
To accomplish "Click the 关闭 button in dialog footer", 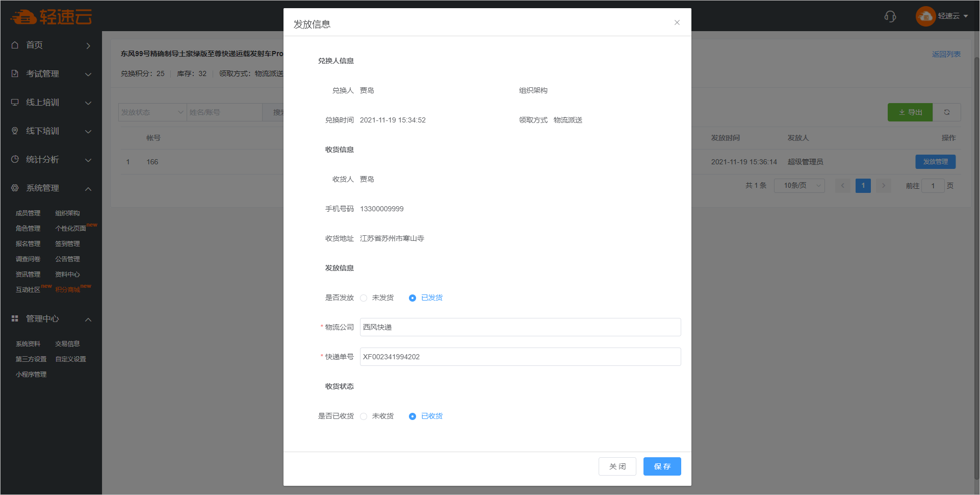I will [617, 466].
